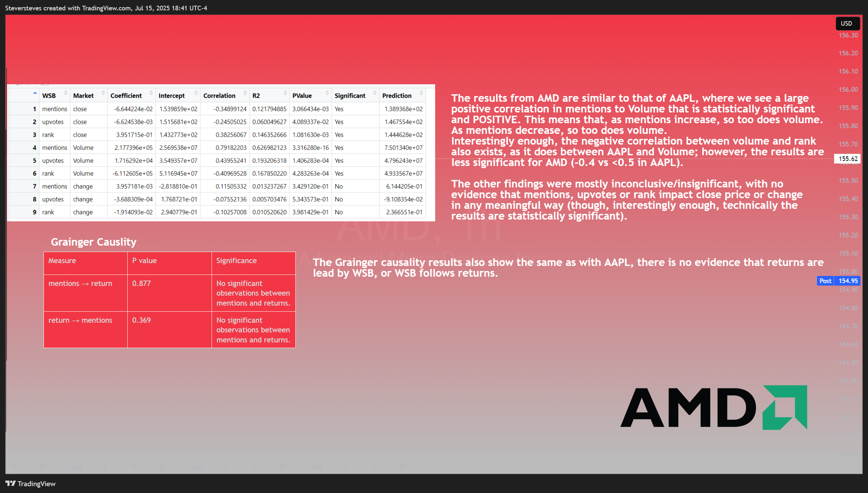Viewport: 868px width, 493px height.
Task: Click the 155.00 price axis label
Action: tap(848, 272)
